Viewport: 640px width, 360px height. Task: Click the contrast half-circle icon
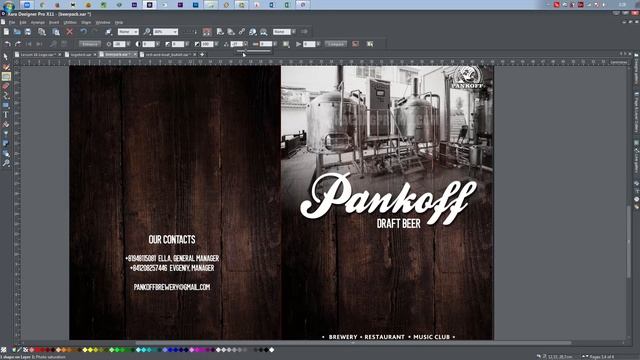coord(138,44)
